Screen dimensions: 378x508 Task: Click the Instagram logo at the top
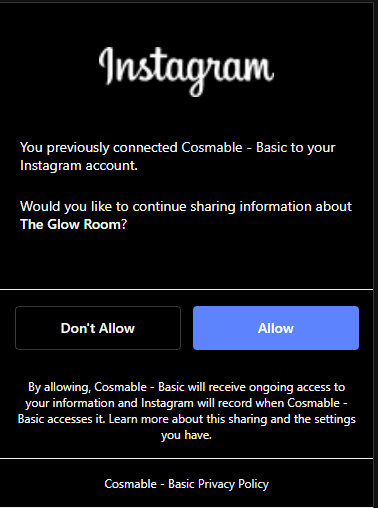tap(186, 71)
